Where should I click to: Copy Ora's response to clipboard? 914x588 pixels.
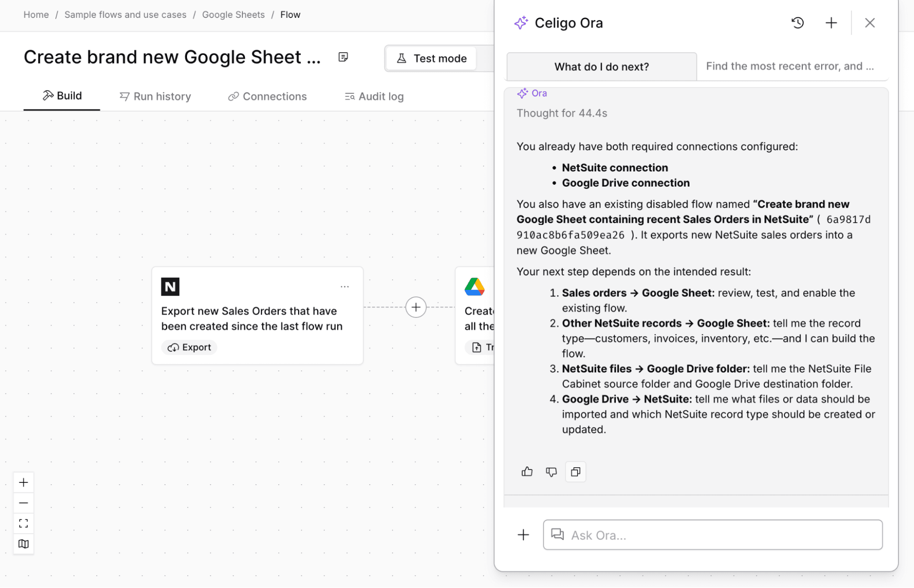pyautogui.click(x=576, y=471)
